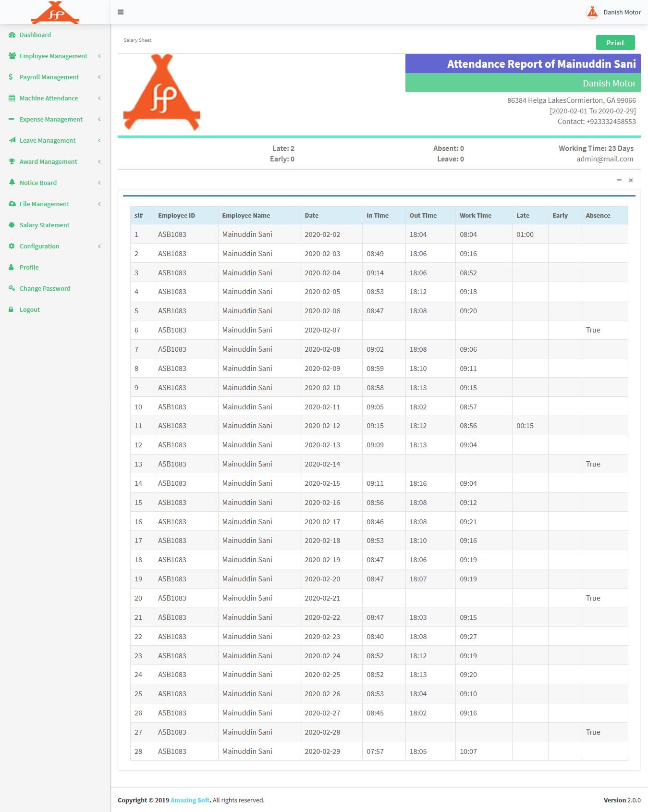Click the Notice Board bell icon
Image resolution: width=648 pixels, height=812 pixels.
click(x=12, y=183)
